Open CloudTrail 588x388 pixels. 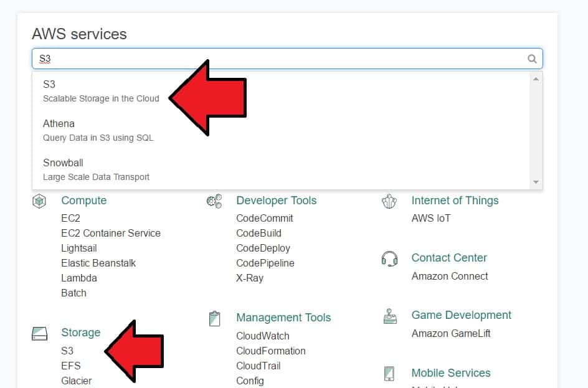coord(258,366)
